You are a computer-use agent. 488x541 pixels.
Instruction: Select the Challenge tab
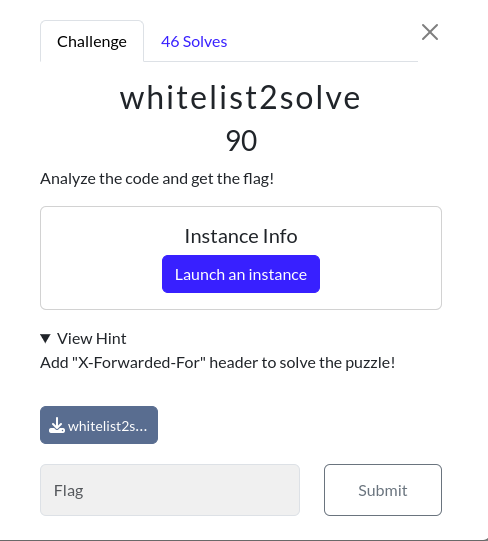92,42
